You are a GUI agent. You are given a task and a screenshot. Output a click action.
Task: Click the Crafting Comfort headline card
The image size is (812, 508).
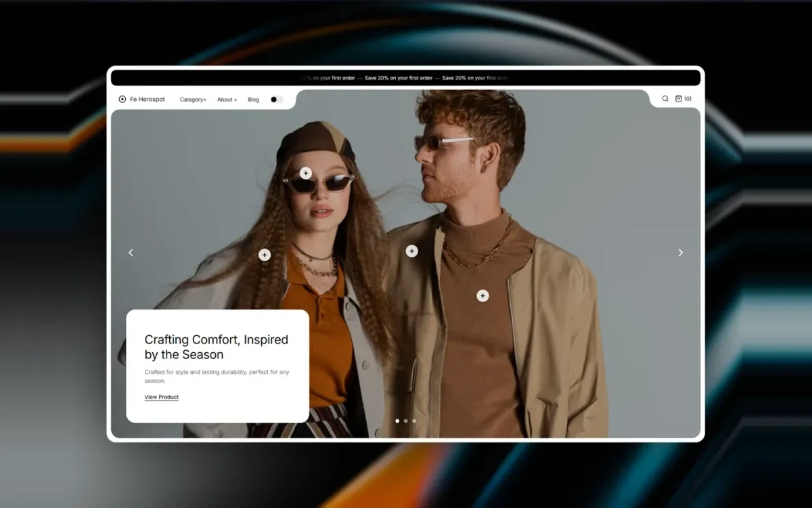218,366
